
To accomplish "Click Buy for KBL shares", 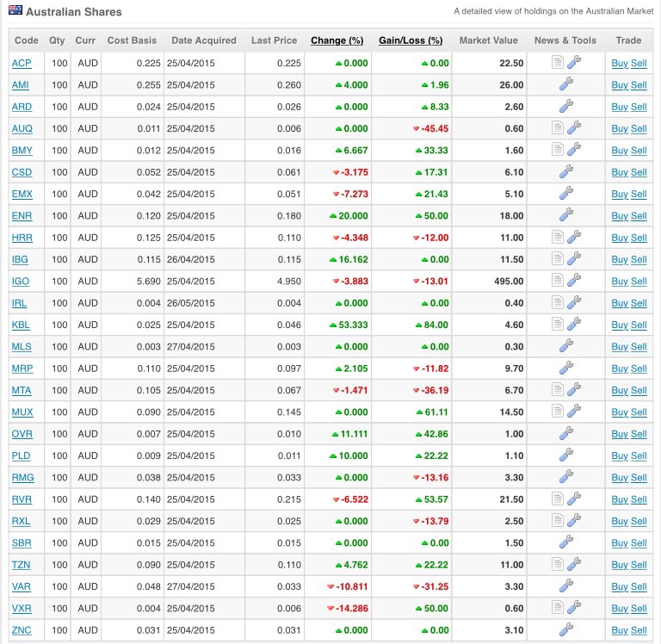I will tap(620, 325).
